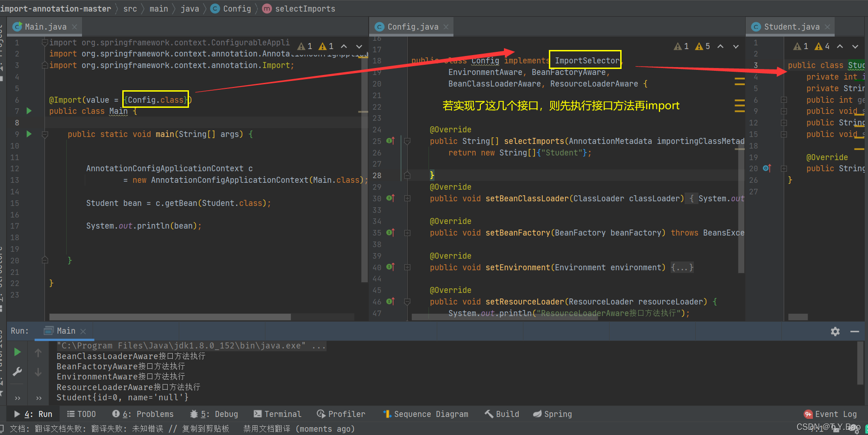
Task: Click the run gutter icon beside main method
Action: click(29, 134)
